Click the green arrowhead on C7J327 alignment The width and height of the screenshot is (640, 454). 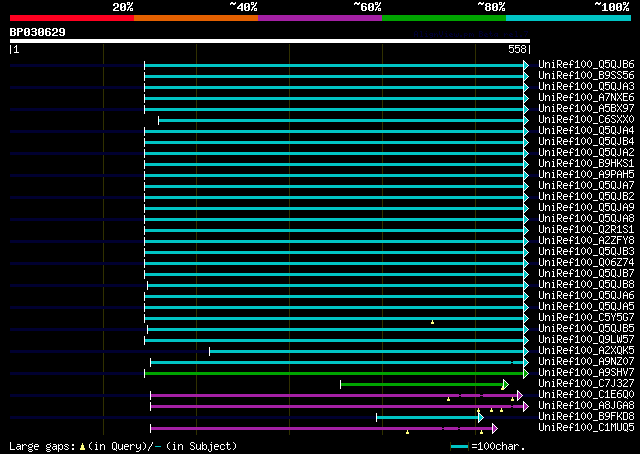506,384
